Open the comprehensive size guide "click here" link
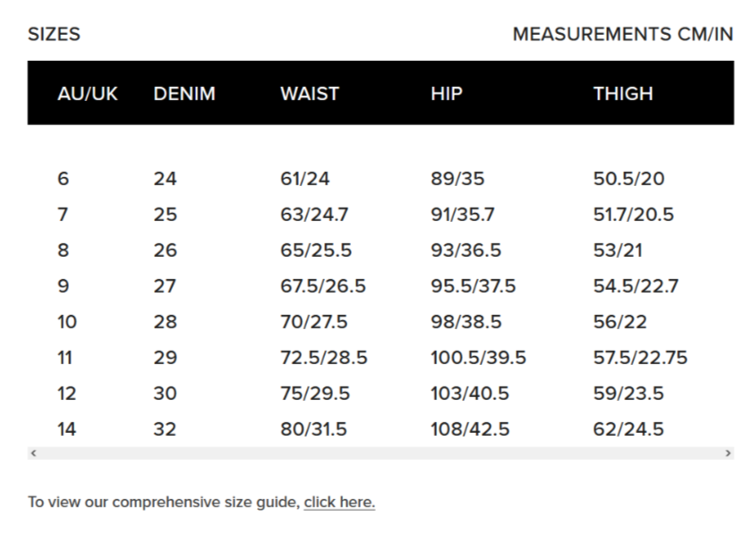The height and width of the screenshot is (560, 752). pyautogui.click(x=339, y=502)
